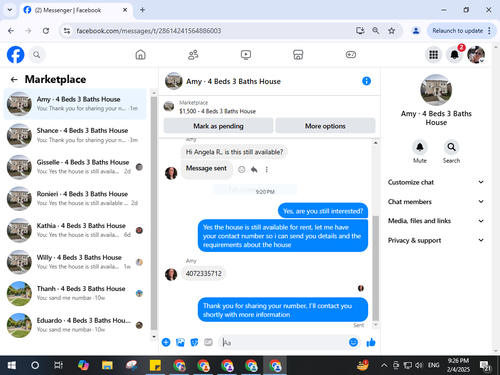The height and width of the screenshot is (375, 500).
Task: Click the install app icon in address bar
Action: (x=360, y=31)
